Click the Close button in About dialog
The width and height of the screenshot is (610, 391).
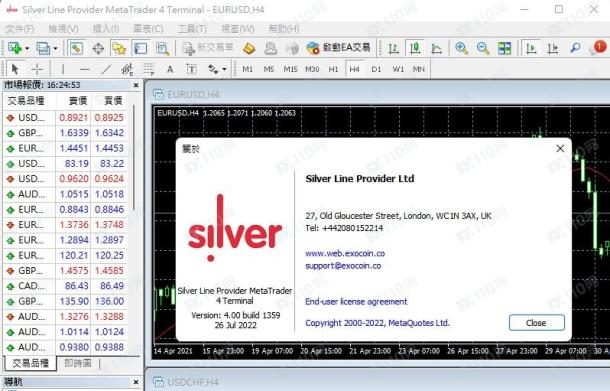click(x=536, y=323)
